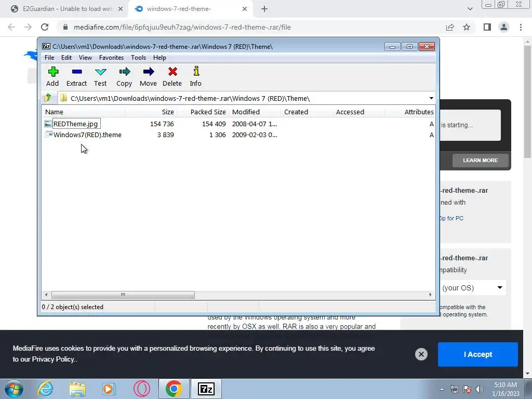
Task: Open the Info toolbar icon
Action: (x=196, y=77)
